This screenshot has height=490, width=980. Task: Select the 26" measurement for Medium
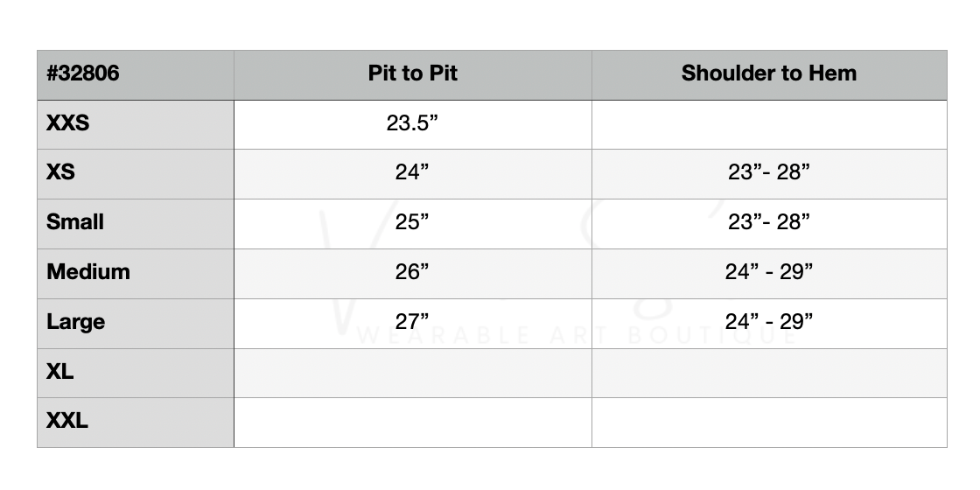(x=412, y=272)
